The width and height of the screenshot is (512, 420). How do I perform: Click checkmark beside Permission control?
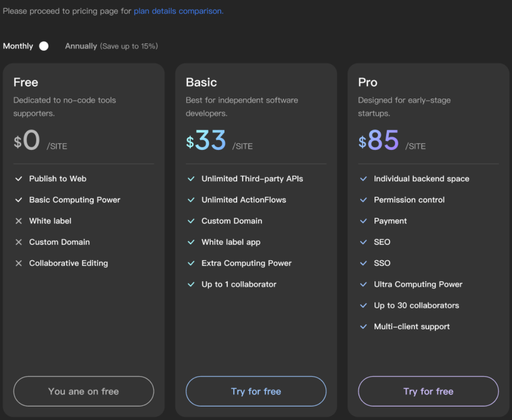363,199
